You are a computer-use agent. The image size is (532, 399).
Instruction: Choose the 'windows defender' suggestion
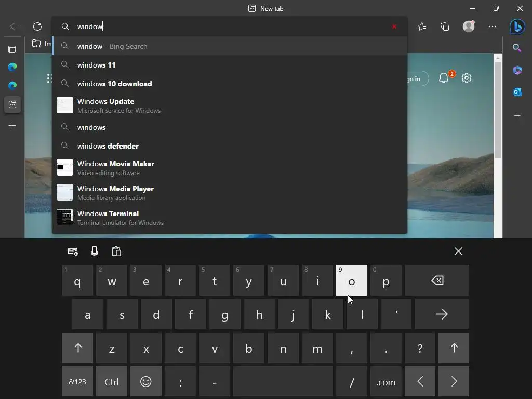(230, 146)
